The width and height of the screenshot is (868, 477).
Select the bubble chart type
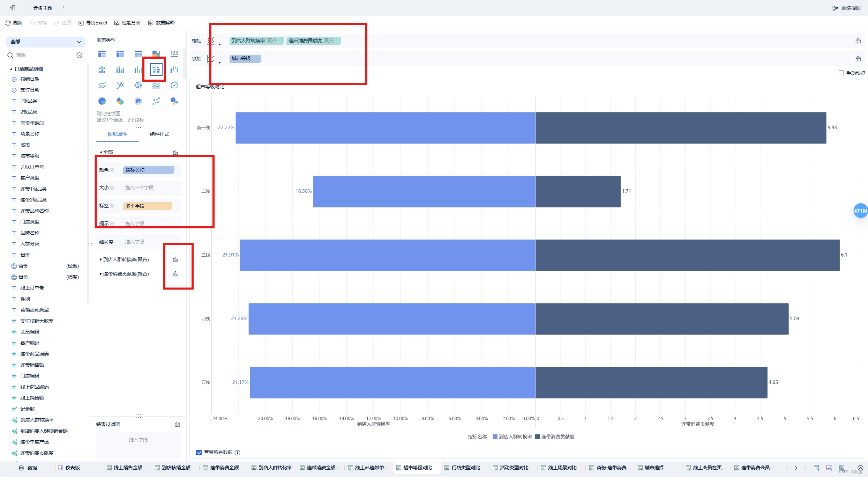coord(174,101)
